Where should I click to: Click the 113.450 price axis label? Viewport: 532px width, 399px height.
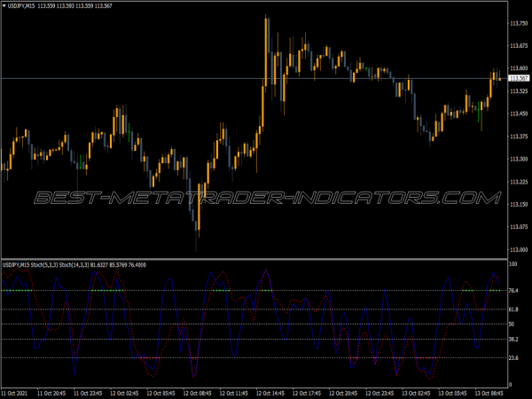click(x=519, y=113)
